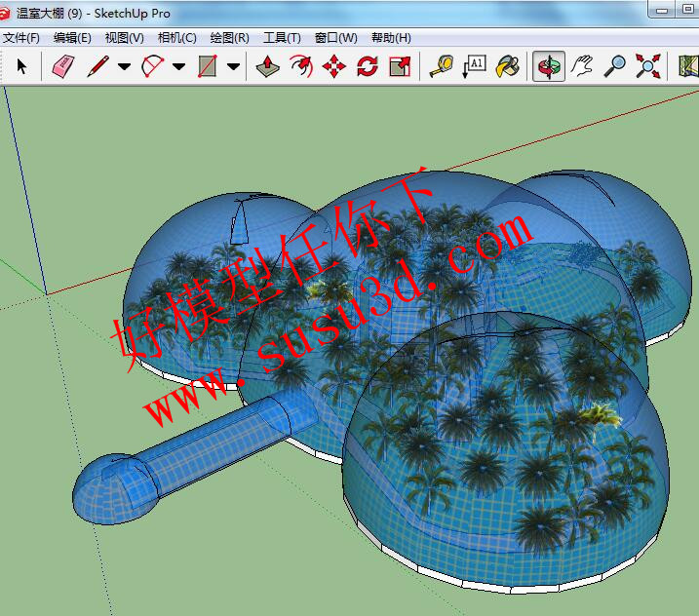Open the 文件(F) File menu
Viewport: 699px width, 616px height.
click(20, 38)
